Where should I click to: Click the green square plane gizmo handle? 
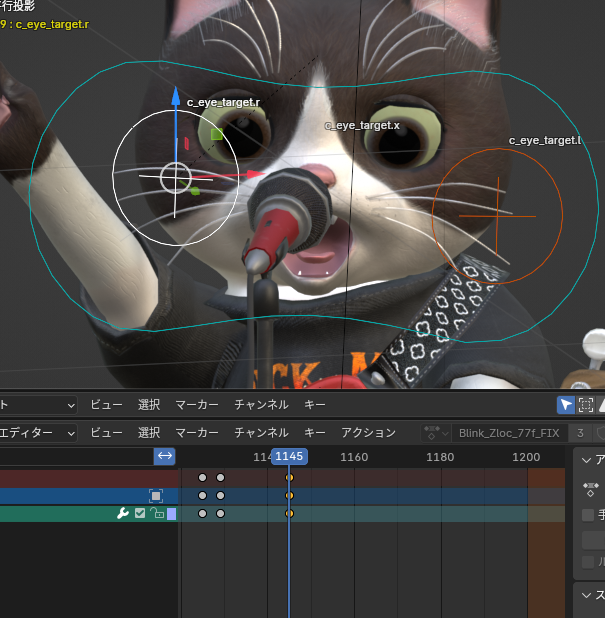216,134
